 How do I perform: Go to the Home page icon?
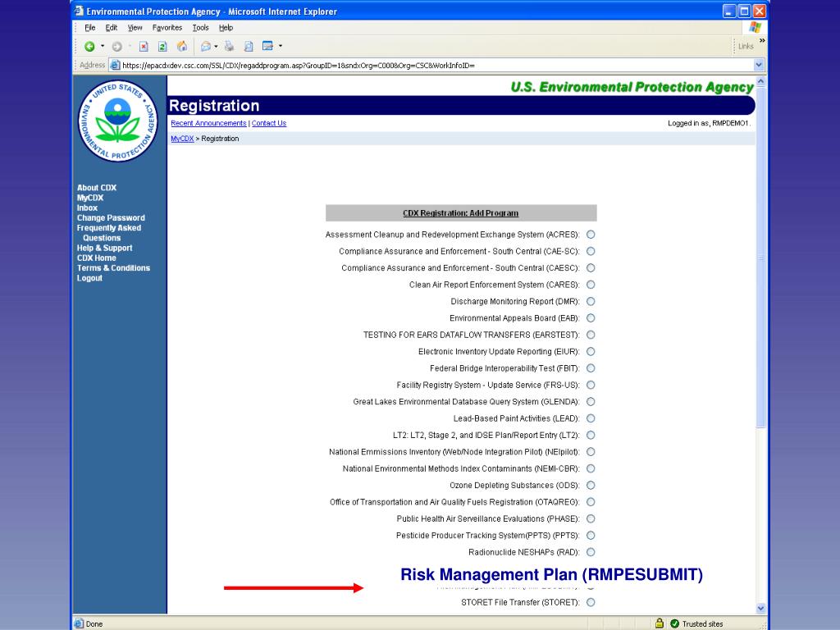(x=182, y=47)
